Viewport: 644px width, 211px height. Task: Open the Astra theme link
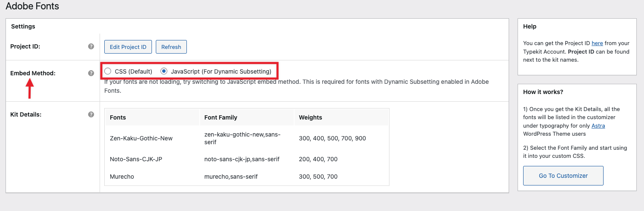(598, 125)
